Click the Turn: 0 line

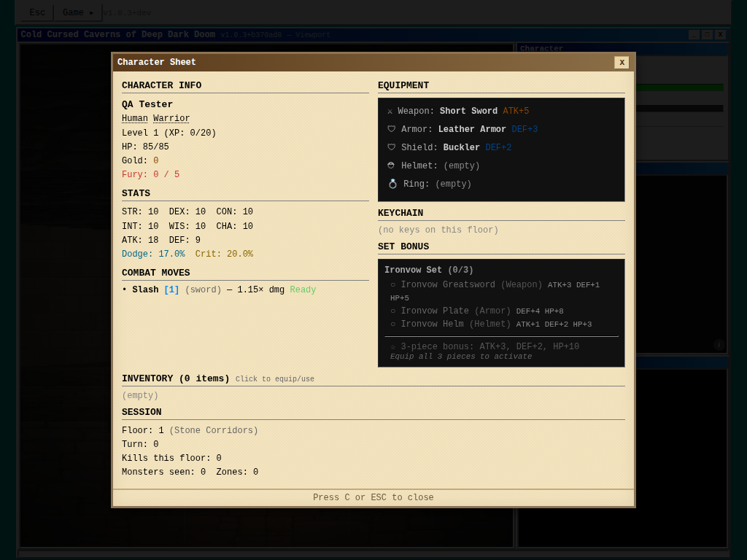[140, 444]
